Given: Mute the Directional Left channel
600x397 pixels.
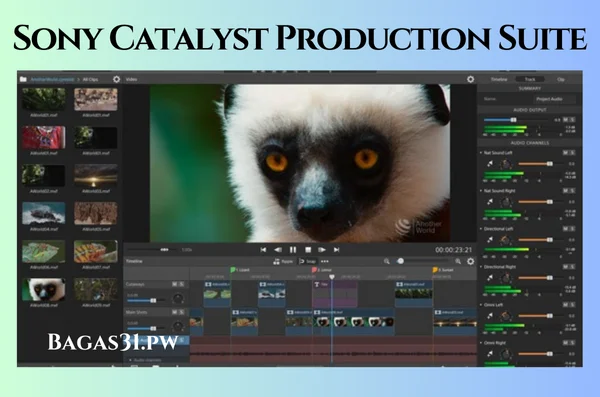Looking at the screenshot, I should coord(566,229).
